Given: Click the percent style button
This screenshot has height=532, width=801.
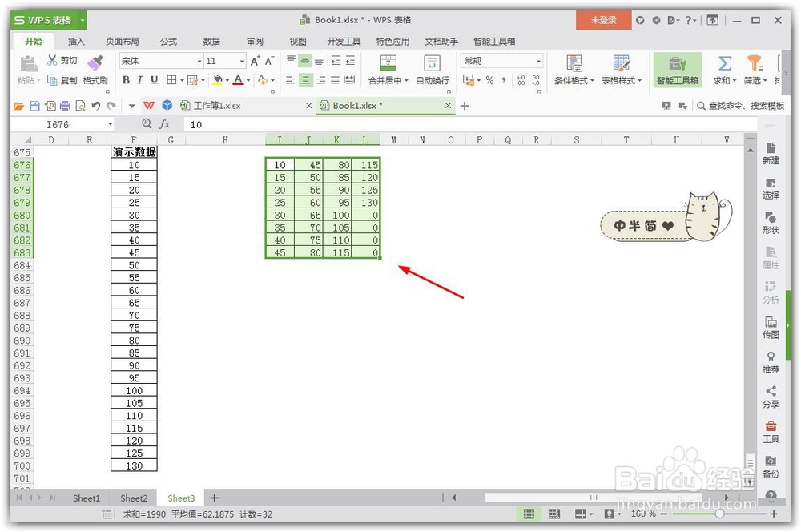Looking at the screenshot, I should click(489, 80).
